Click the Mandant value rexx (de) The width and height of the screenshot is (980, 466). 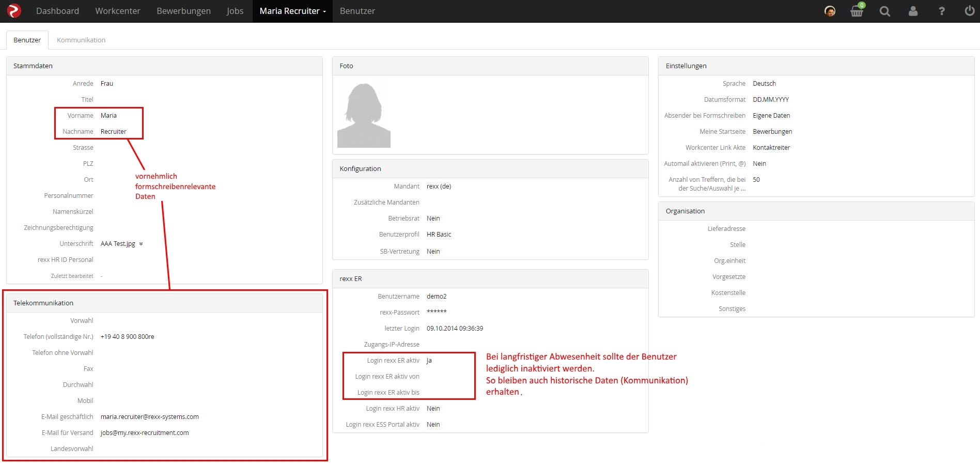(439, 186)
